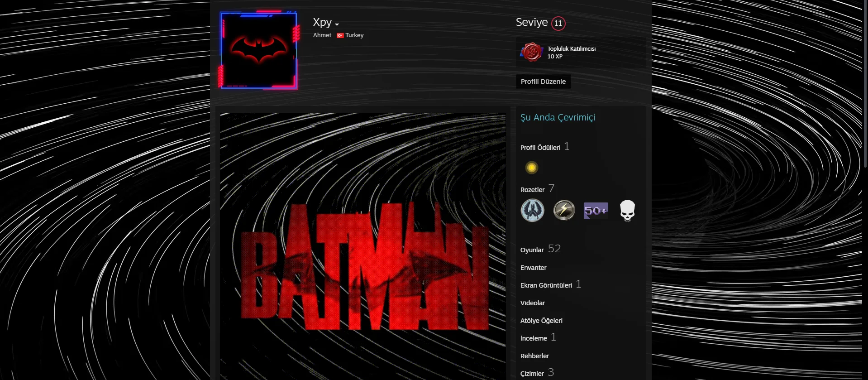Click the Xpy profile name

pyautogui.click(x=322, y=22)
